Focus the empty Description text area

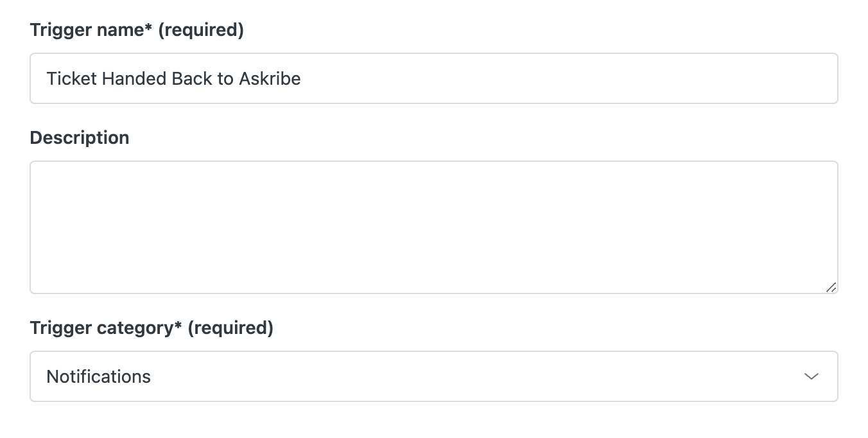coord(434,227)
